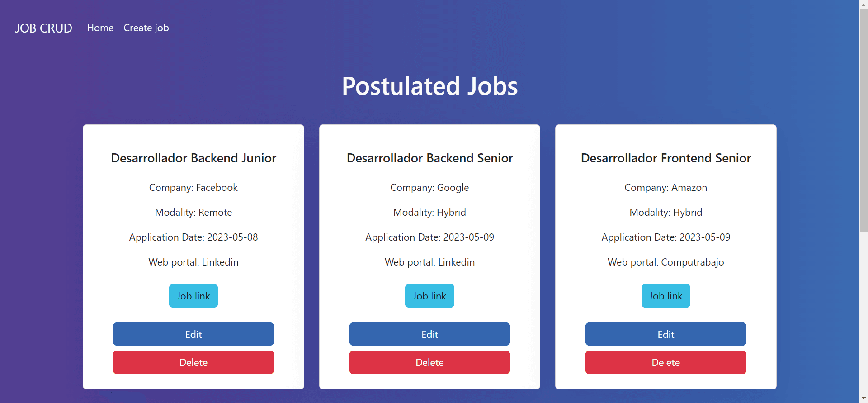Screen dimensions: 868x403
Task: Open Job link for Frontend Senior
Action: pos(665,296)
